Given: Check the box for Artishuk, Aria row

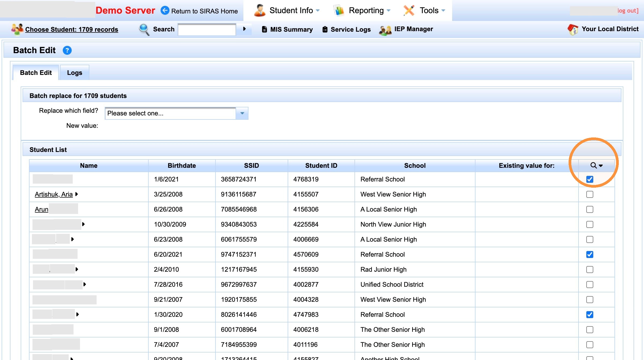Looking at the screenshot, I should (x=590, y=194).
